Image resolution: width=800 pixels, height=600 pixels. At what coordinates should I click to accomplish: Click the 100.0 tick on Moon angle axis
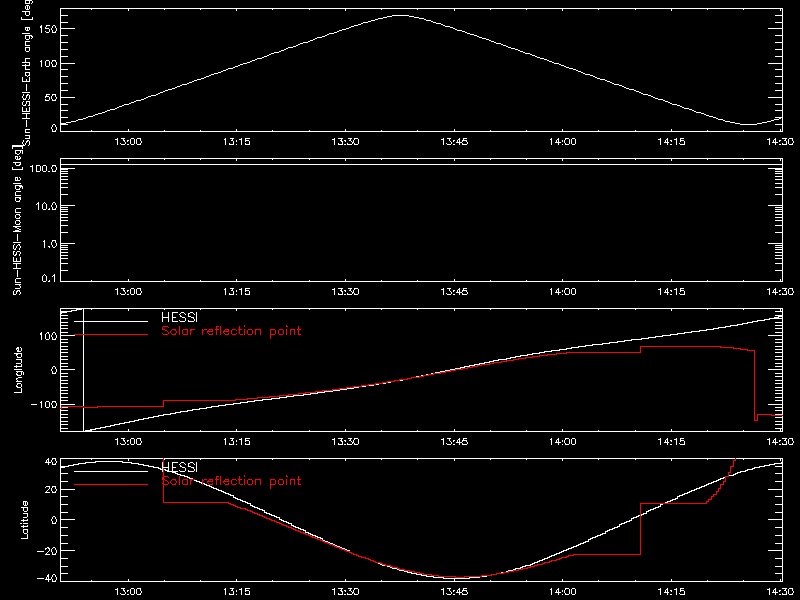coord(43,168)
